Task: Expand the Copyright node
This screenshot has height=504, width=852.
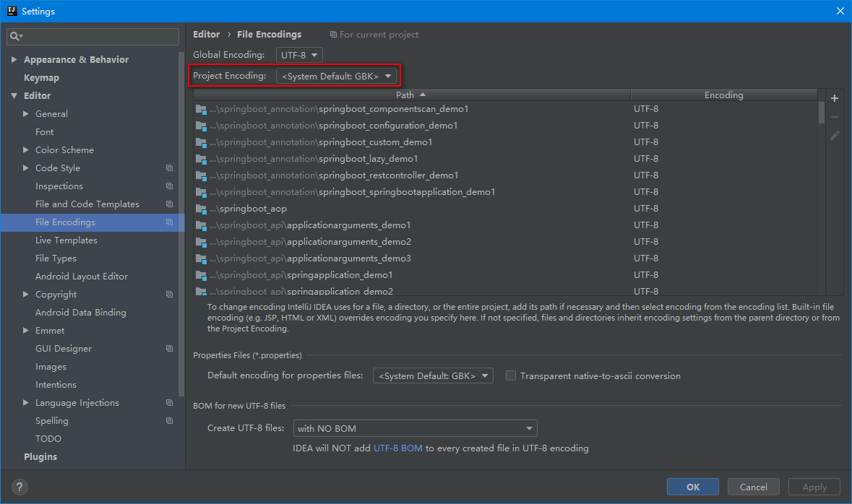Action: click(25, 295)
